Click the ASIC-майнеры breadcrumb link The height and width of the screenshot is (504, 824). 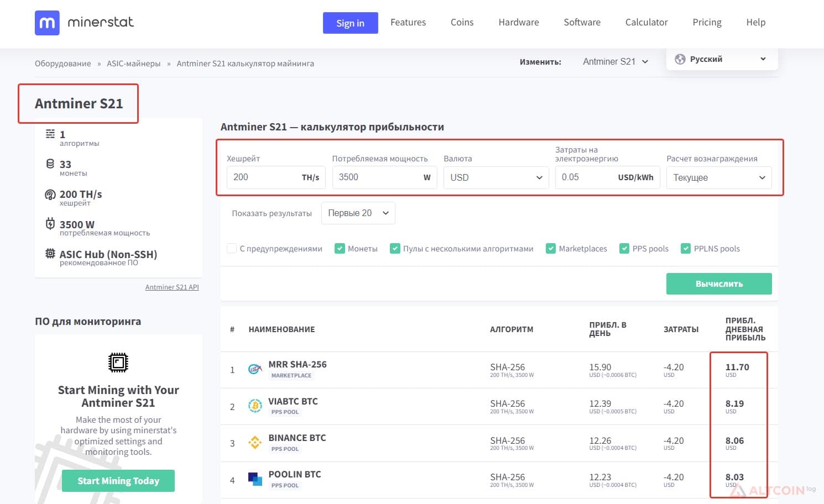coord(134,64)
